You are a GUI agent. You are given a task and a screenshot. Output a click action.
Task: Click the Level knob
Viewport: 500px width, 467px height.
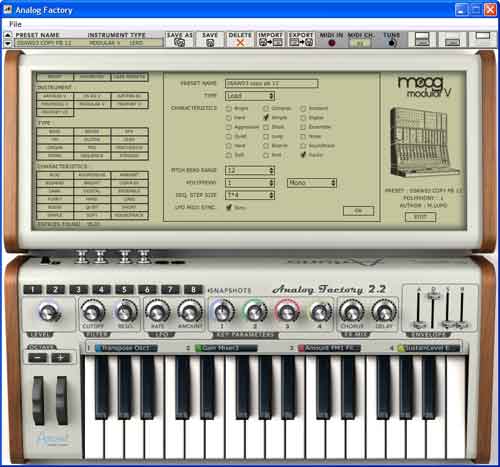(x=49, y=312)
